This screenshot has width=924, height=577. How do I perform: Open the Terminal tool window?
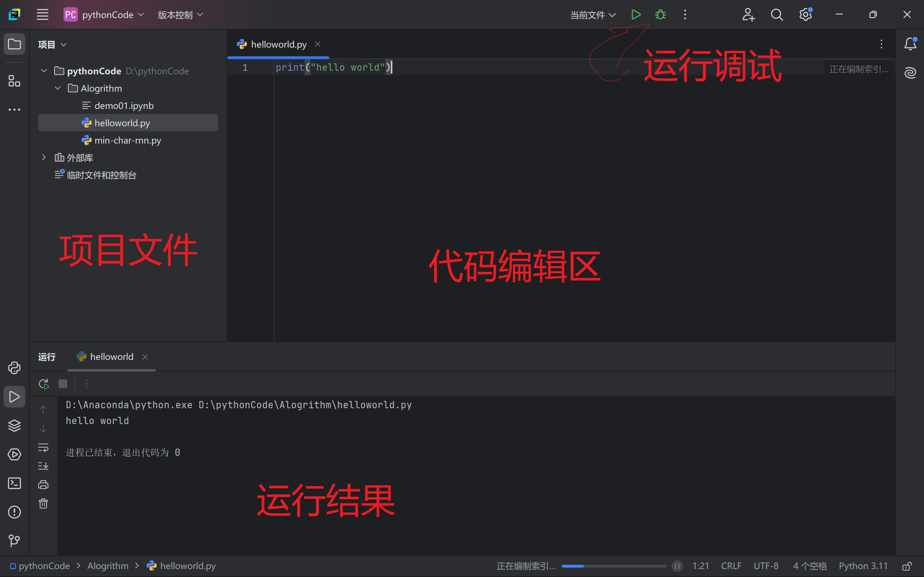click(x=14, y=483)
